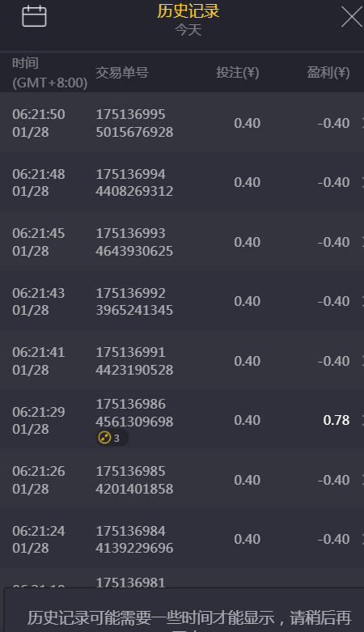Click the 投注(¥) column header
364x632 pixels.
click(238, 73)
